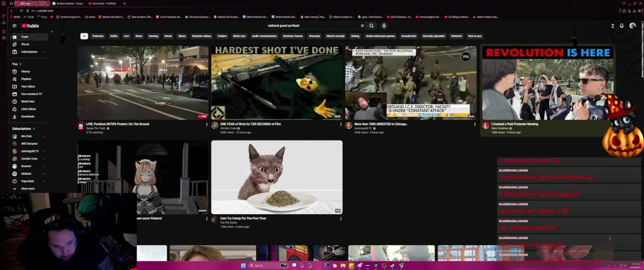Select the New to you filter chip

475,36
